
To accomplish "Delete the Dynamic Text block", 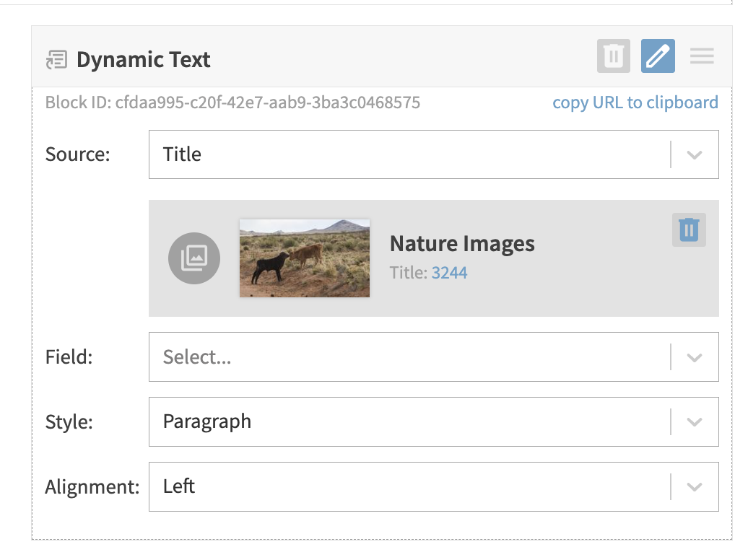I will click(613, 56).
